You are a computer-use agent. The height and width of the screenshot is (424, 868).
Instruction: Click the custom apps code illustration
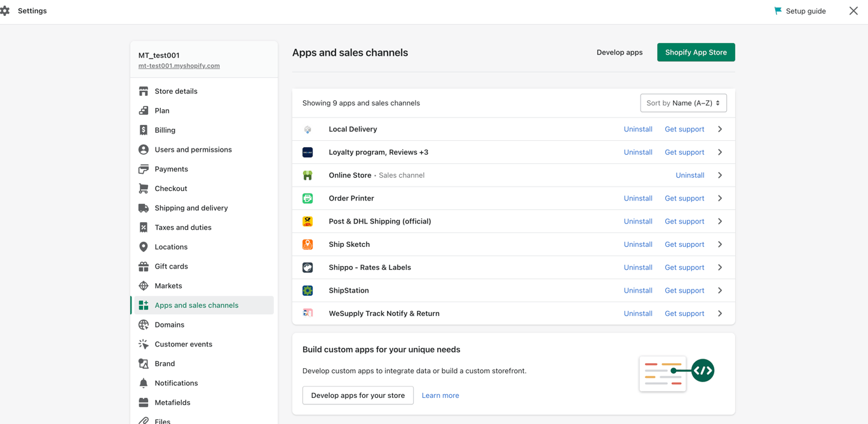pos(677,373)
